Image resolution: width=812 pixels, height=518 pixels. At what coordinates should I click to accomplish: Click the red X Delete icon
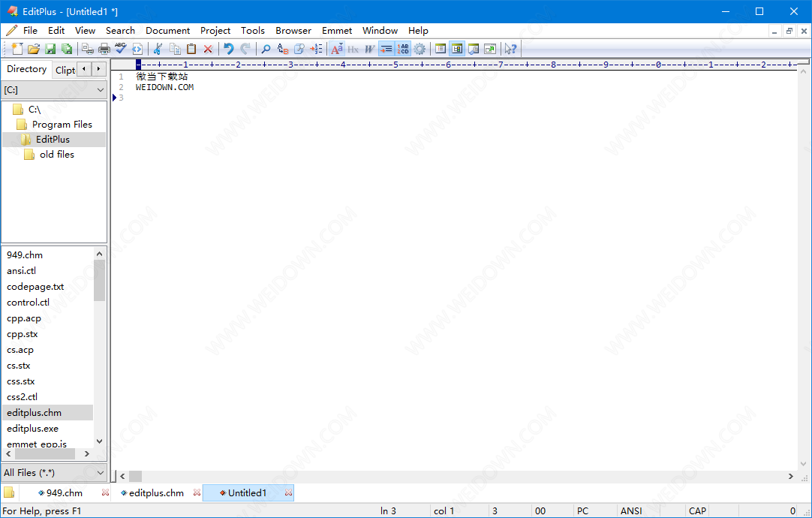point(208,49)
